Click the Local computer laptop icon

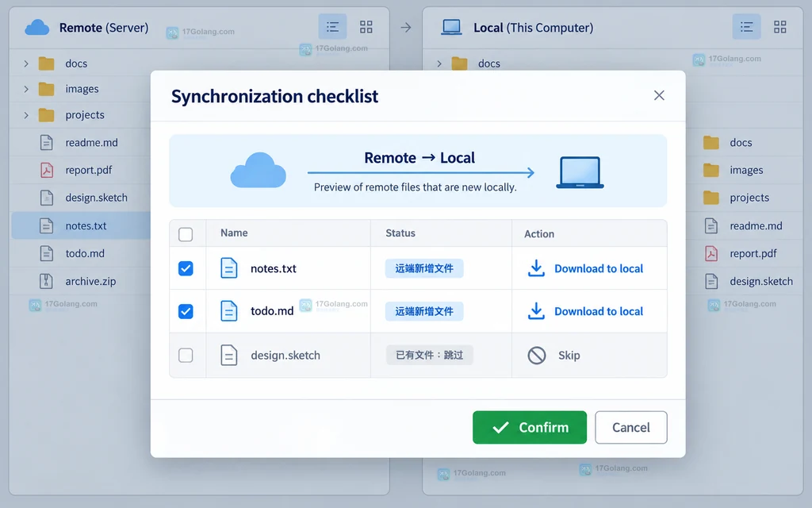pyautogui.click(x=451, y=27)
